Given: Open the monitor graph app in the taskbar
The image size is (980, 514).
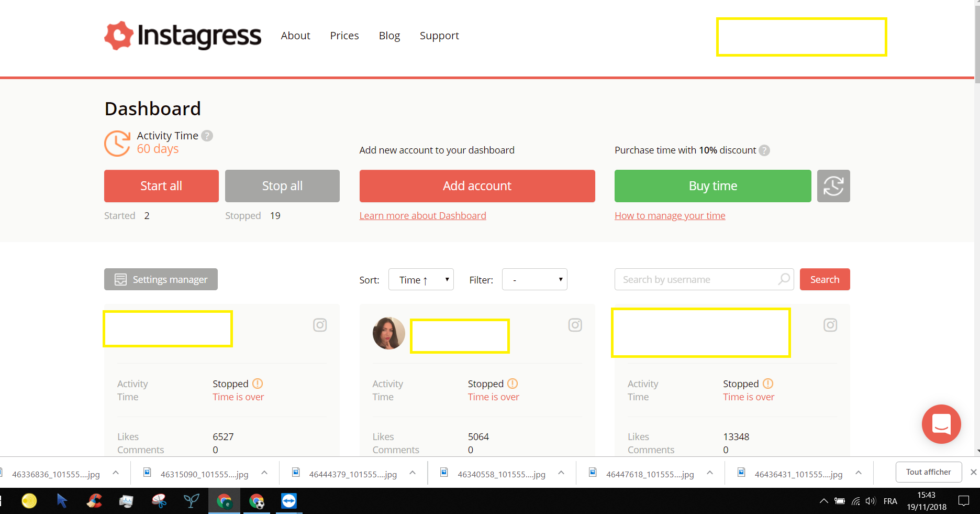Looking at the screenshot, I should (127, 501).
